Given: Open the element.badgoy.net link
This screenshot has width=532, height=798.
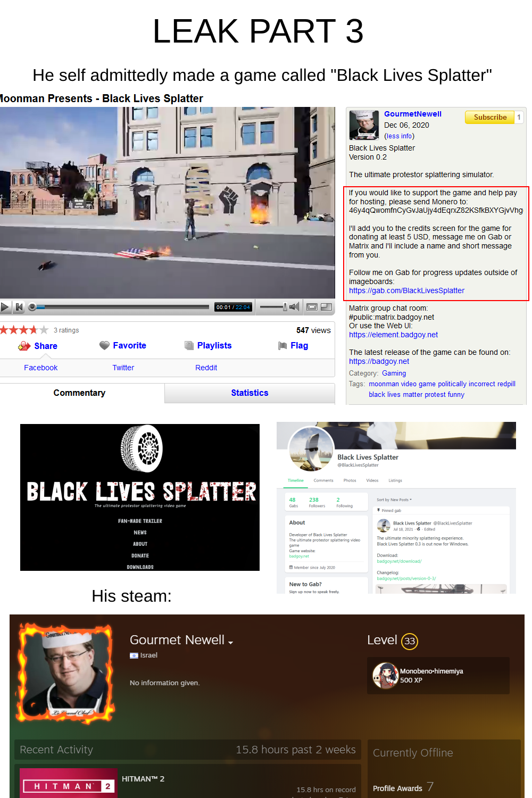Looking at the screenshot, I should [393, 335].
